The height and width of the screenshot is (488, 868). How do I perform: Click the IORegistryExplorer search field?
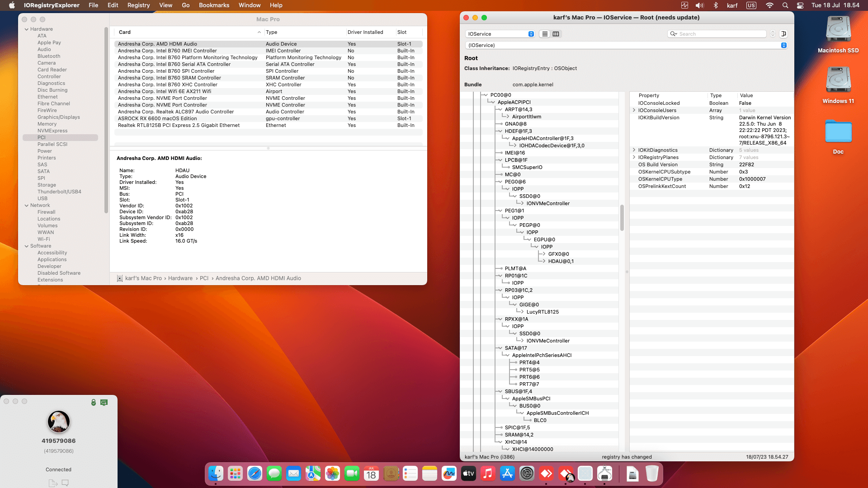pos(717,34)
